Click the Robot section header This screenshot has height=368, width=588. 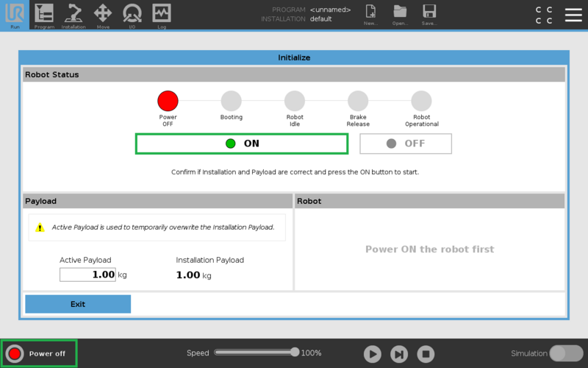[430, 201]
